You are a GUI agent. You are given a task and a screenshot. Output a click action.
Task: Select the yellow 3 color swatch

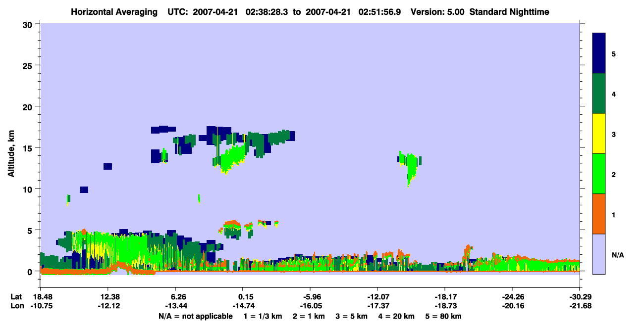click(x=599, y=134)
